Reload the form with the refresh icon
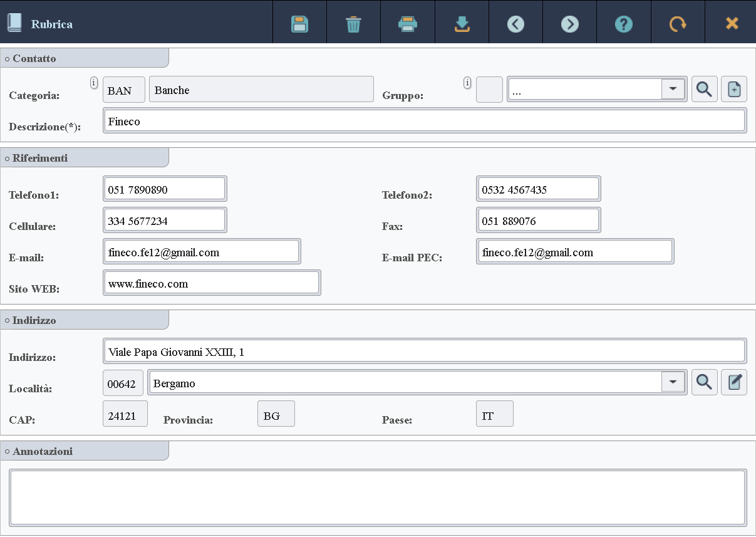756x537 pixels. 677,24
